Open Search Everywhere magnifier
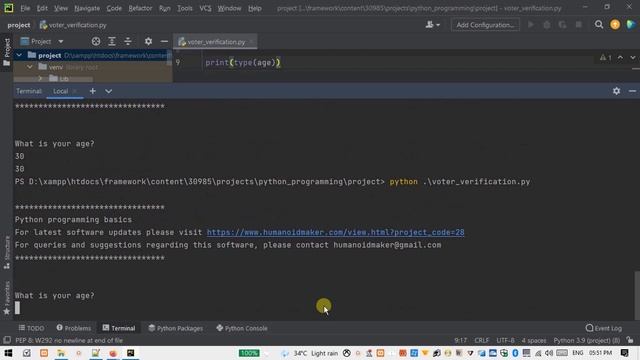640x360 pixels. (599, 25)
